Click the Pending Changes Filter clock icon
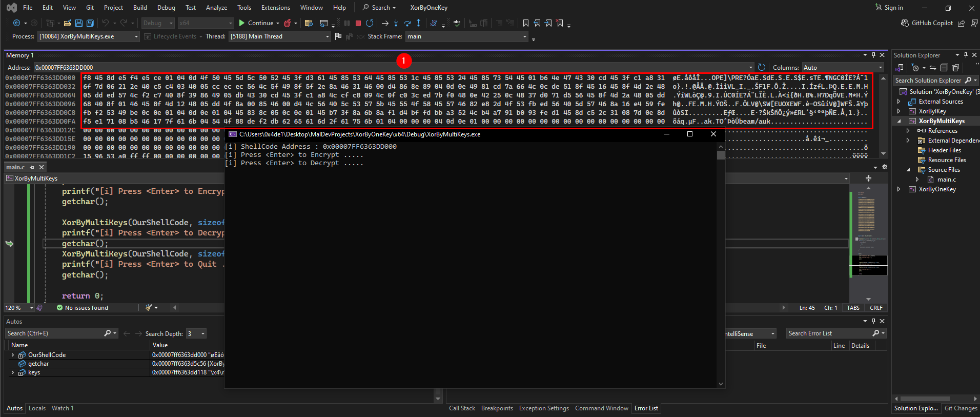Screen dimensions: 980x417 coord(915,68)
